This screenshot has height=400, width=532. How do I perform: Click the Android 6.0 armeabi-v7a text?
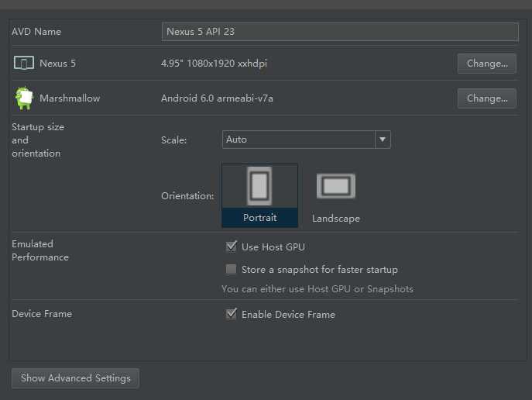217,98
